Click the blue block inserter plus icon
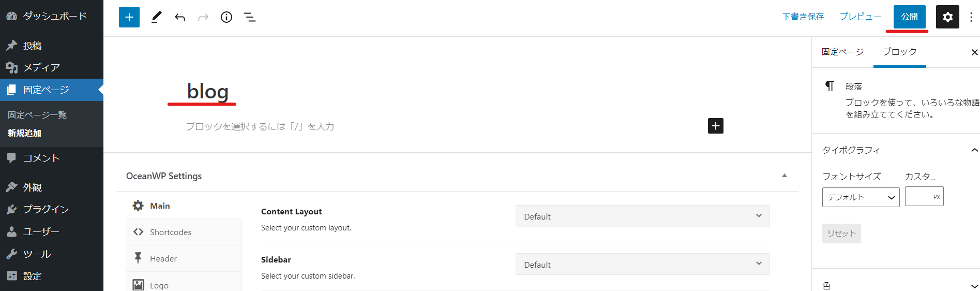Screen dimensions: 980x291 click(x=129, y=17)
